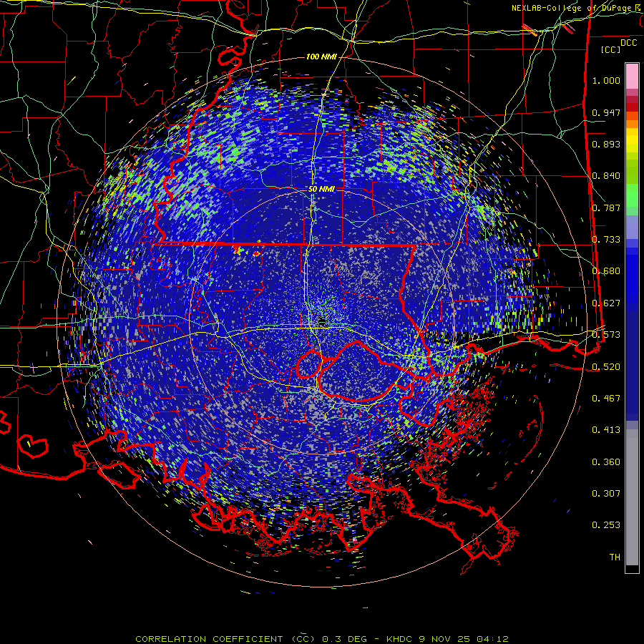Click the 0.733 scale value

pyautogui.click(x=606, y=240)
